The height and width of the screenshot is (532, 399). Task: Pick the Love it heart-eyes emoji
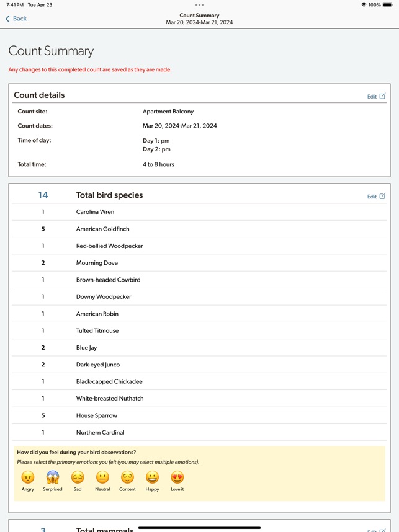[x=177, y=477]
